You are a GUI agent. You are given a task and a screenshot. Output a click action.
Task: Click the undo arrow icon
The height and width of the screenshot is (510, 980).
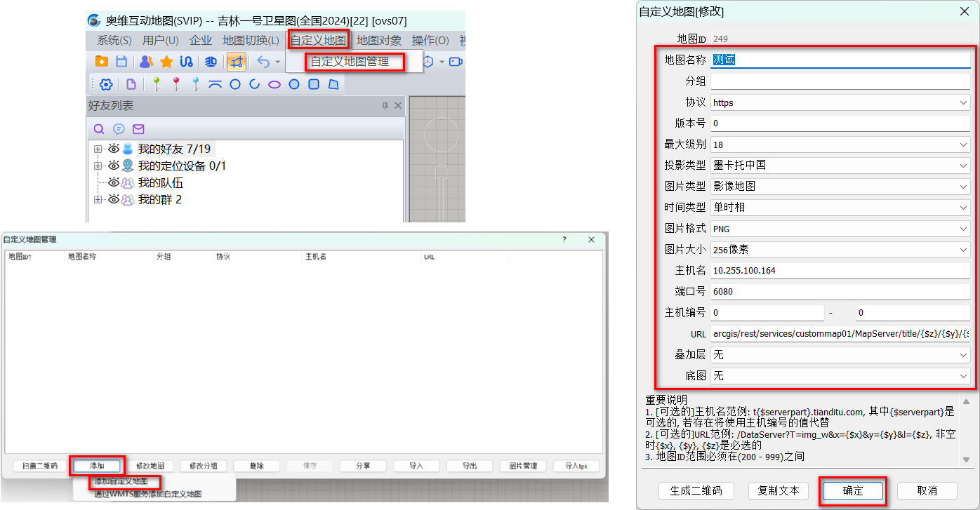tap(263, 62)
